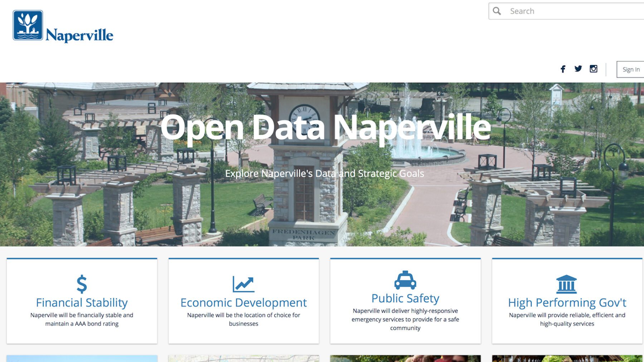Click the chart Economic Development icon
The image size is (644, 362).
pos(244,284)
